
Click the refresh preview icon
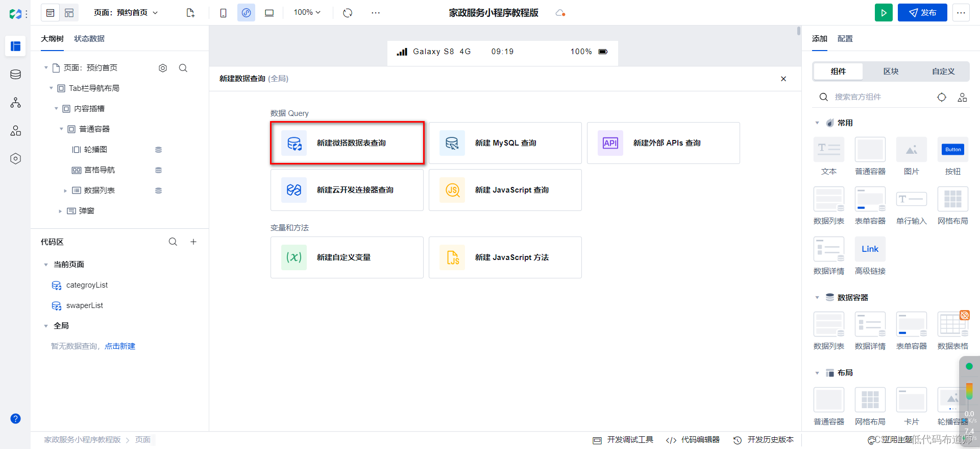click(348, 13)
